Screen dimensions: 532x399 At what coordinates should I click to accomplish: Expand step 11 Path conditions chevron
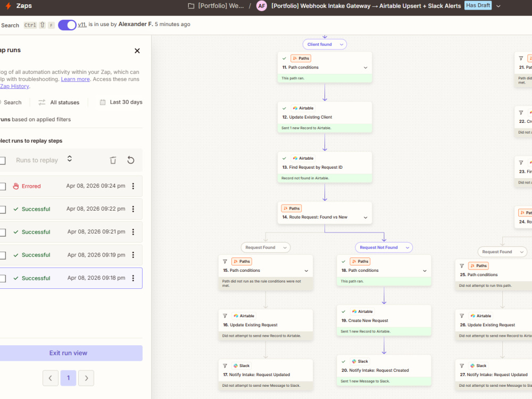click(x=365, y=68)
